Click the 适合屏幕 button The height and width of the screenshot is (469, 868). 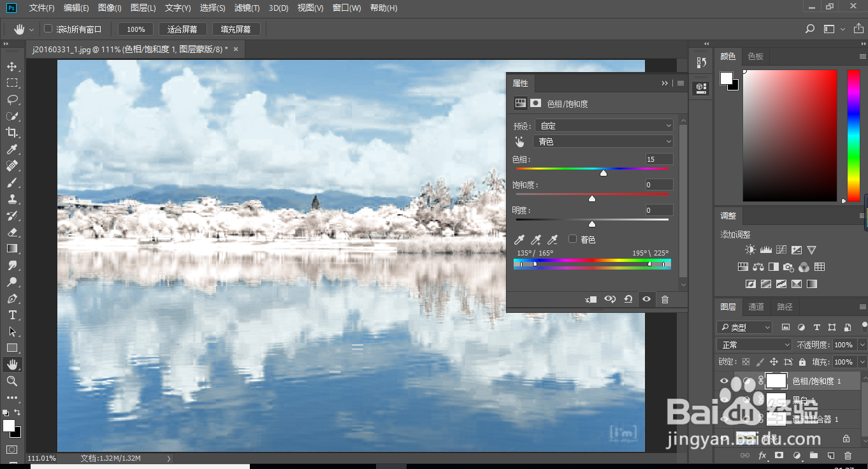click(182, 29)
